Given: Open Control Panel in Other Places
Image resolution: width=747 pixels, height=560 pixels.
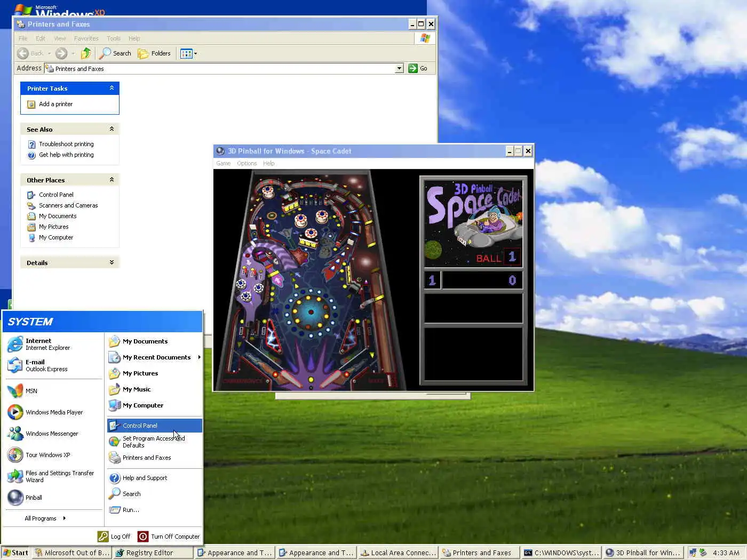Looking at the screenshot, I should click(56, 195).
